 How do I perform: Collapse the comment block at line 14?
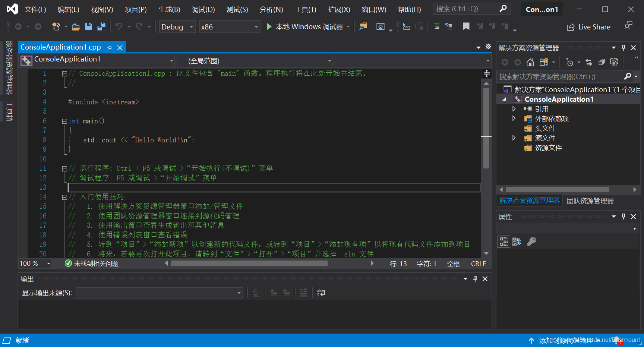click(x=64, y=197)
